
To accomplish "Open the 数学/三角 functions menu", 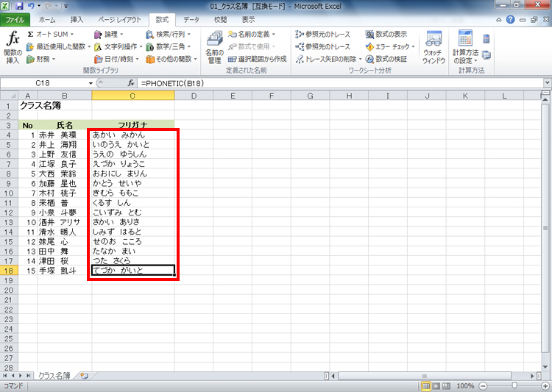I will tap(168, 46).
